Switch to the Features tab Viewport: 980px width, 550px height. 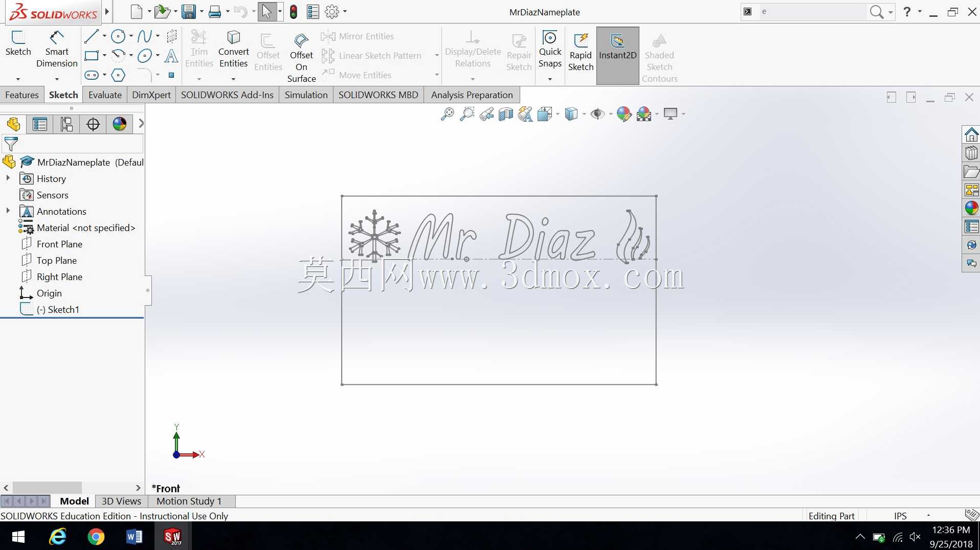click(x=22, y=95)
